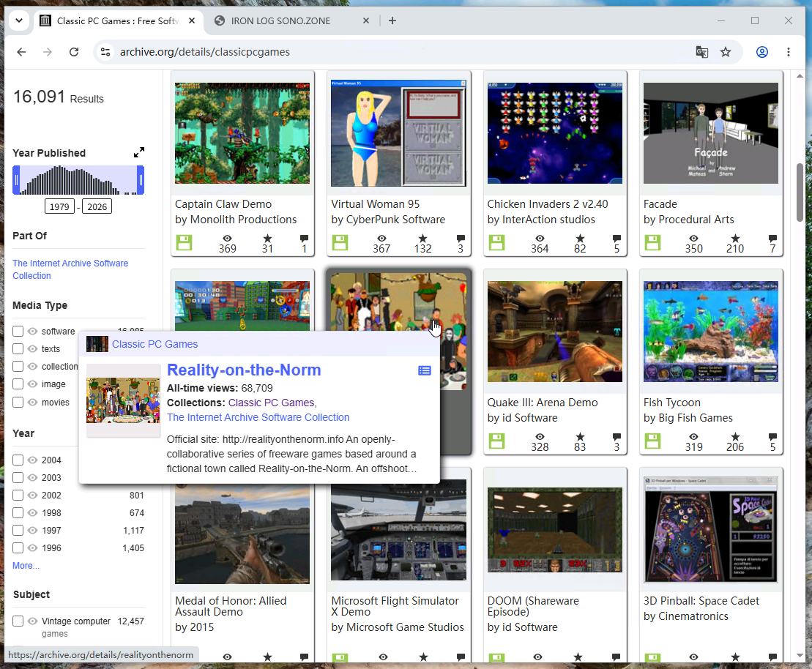The width and height of the screenshot is (812, 669).
Task: Expand the Year Published histogram
Action: pyautogui.click(x=139, y=152)
